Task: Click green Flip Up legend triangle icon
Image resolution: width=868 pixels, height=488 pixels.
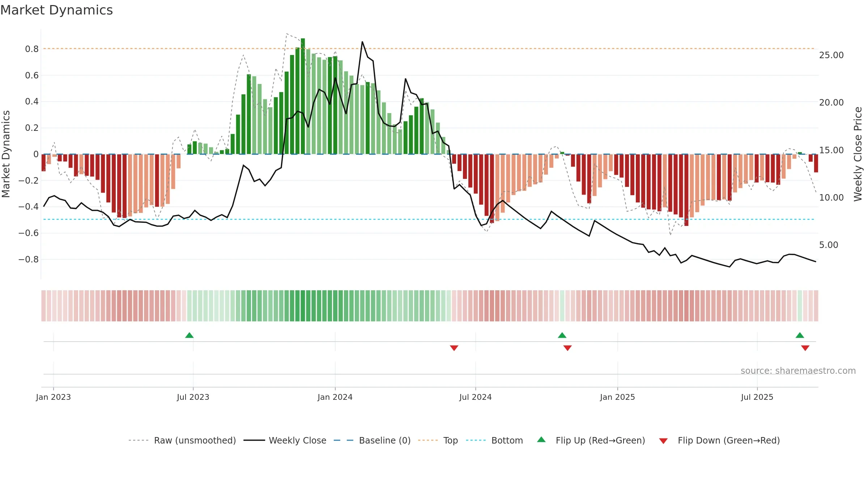Action: coord(541,440)
